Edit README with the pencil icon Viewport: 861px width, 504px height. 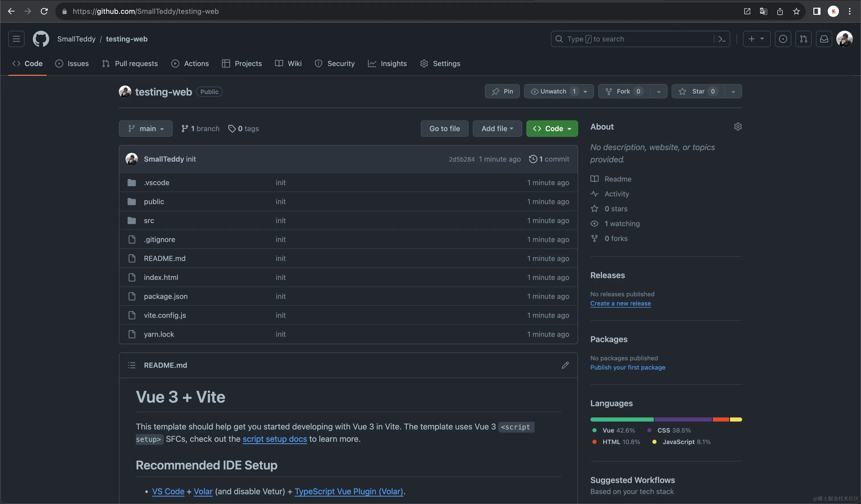[565, 365]
